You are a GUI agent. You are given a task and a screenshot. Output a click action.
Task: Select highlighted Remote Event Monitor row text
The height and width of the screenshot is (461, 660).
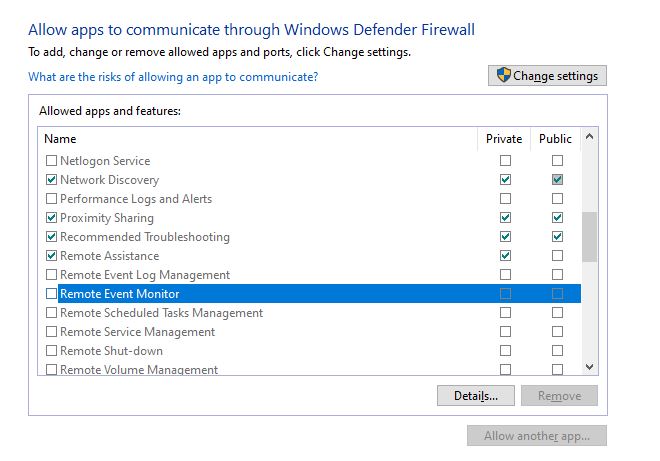tap(120, 294)
